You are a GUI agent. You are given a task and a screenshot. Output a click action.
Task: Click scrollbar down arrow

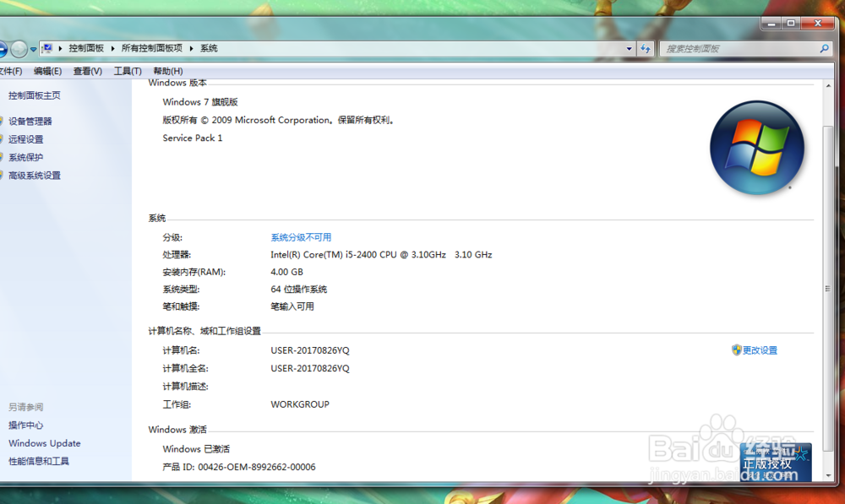[828, 476]
